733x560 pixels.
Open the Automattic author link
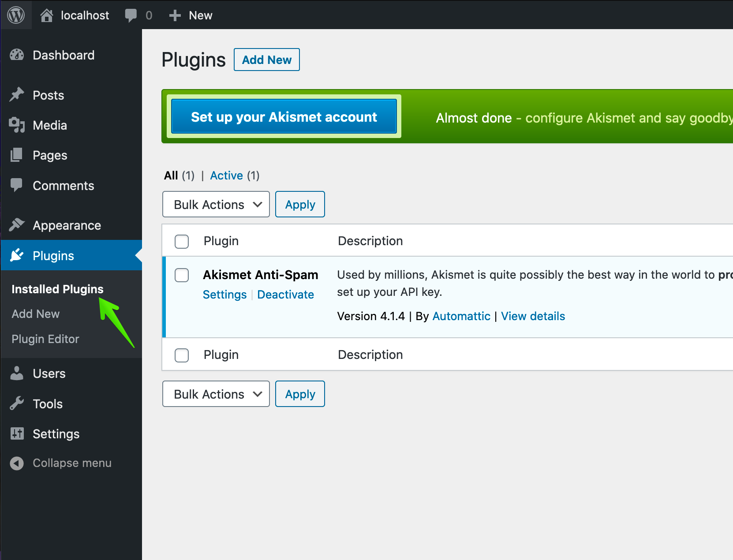[461, 316]
